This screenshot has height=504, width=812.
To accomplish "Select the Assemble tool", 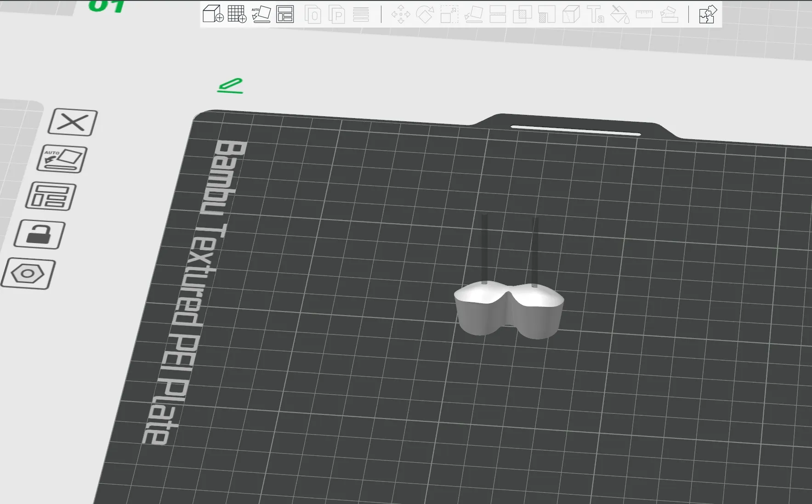I will coord(669,14).
